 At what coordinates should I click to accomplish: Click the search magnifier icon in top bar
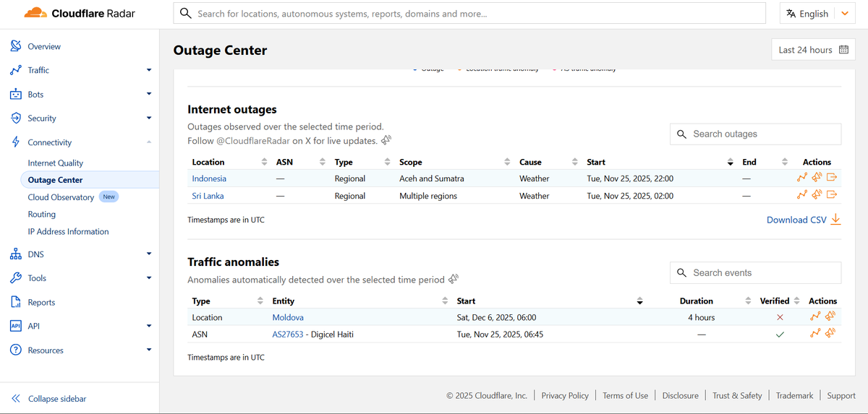[186, 13]
